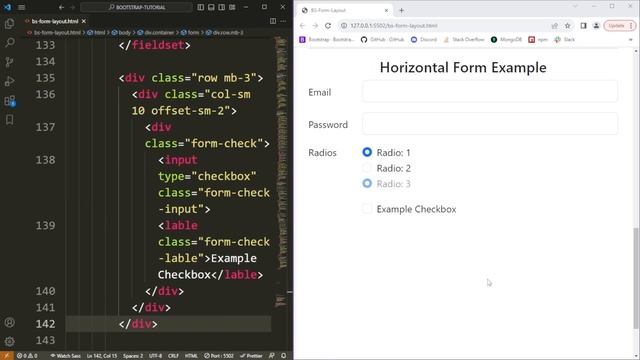
Task: Open the bs-form-layout.html breadcrumb file dropdown
Action: [x=53, y=33]
